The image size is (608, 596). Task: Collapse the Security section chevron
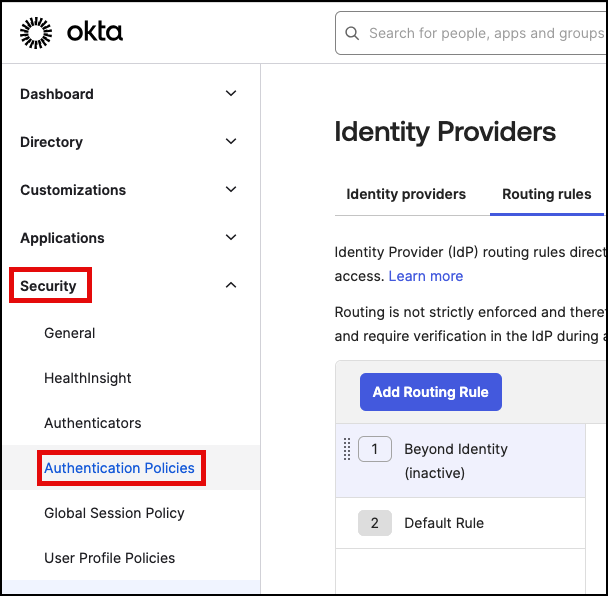tap(231, 286)
